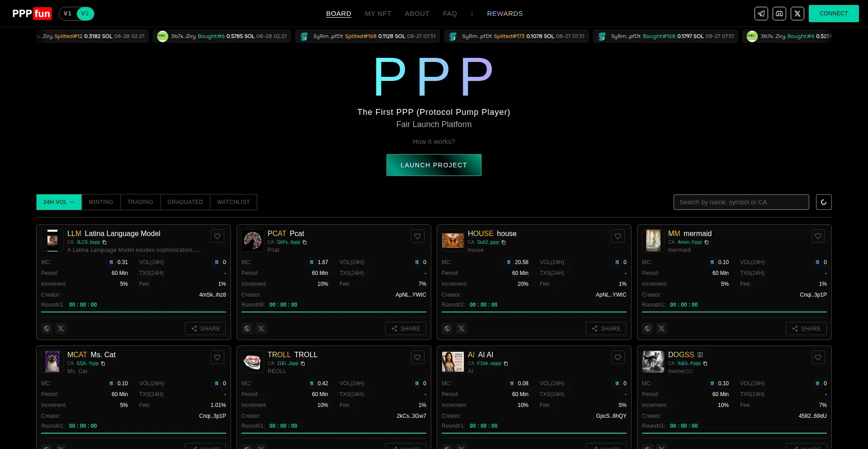Open X icon on MM card
868x449 pixels.
tap(662, 329)
